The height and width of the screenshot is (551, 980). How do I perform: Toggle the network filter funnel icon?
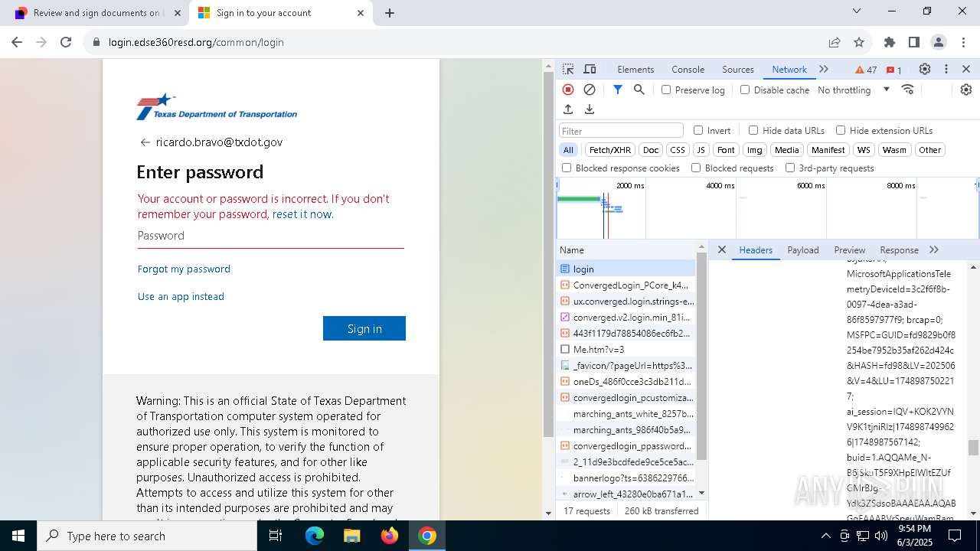click(x=618, y=90)
